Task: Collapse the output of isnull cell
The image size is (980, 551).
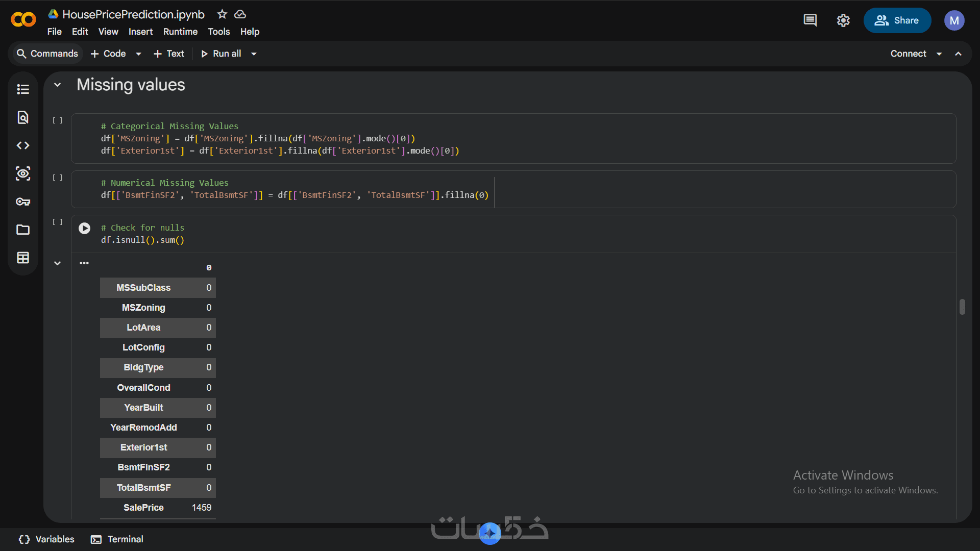Action: (58, 263)
